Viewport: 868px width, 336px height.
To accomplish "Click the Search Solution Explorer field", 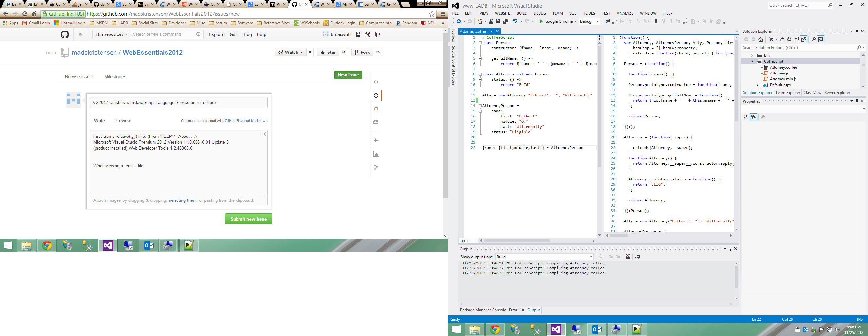I will [x=798, y=48].
